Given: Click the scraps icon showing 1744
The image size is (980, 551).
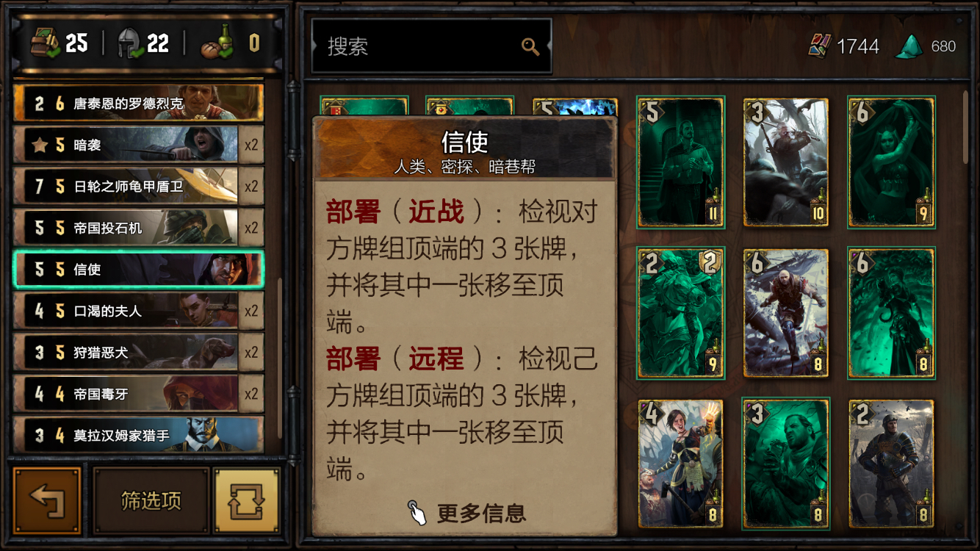Looking at the screenshot, I should (x=819, y=46).
